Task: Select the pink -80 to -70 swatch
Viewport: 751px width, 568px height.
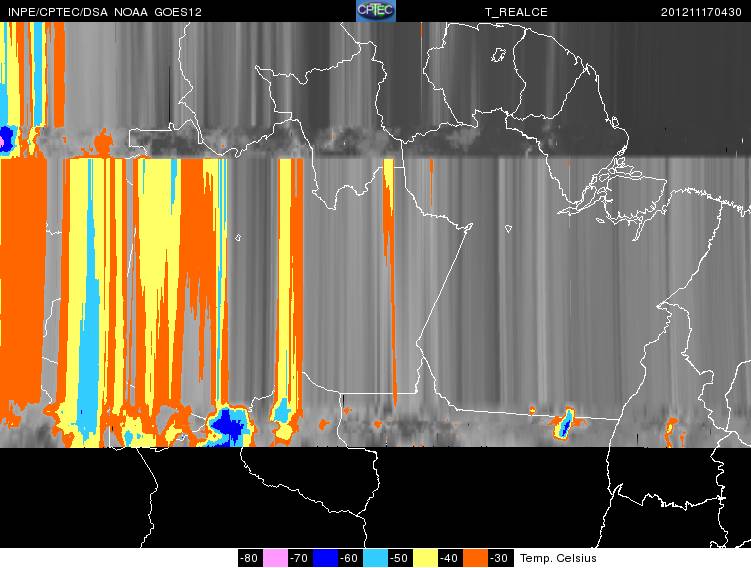Action: click(x=275, y=558)
